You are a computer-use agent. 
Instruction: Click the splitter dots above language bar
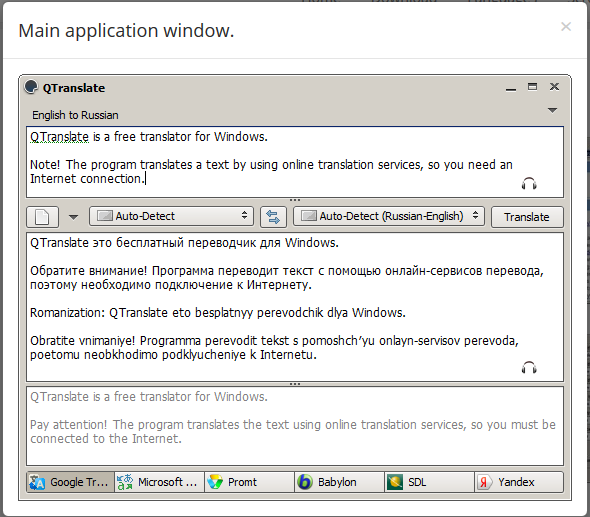click(295, 200)
